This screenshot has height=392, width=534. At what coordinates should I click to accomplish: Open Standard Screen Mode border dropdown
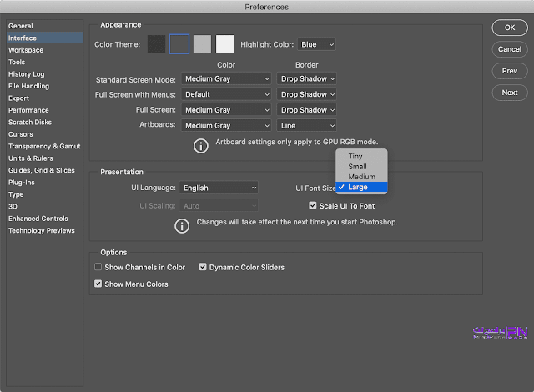coord(306,79)
